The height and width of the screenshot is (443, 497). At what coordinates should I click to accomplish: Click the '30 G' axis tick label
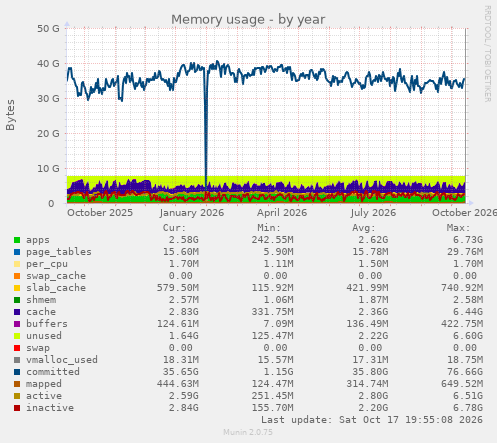click(48, 99)
